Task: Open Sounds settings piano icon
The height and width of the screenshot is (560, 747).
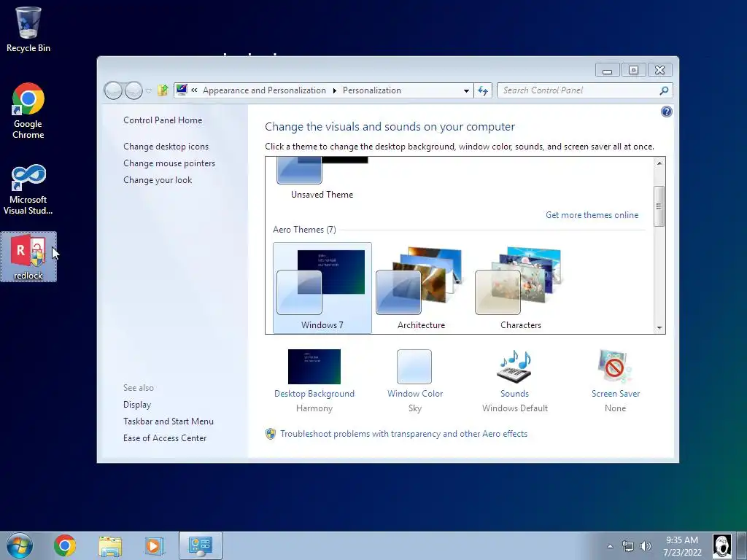Action: [x=514, y=366]
